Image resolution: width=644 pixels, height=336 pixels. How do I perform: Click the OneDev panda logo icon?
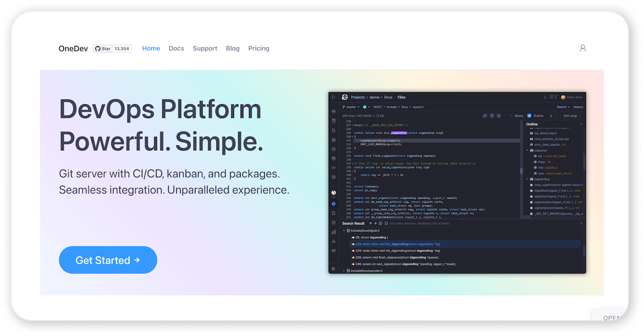tap(345, 97)
